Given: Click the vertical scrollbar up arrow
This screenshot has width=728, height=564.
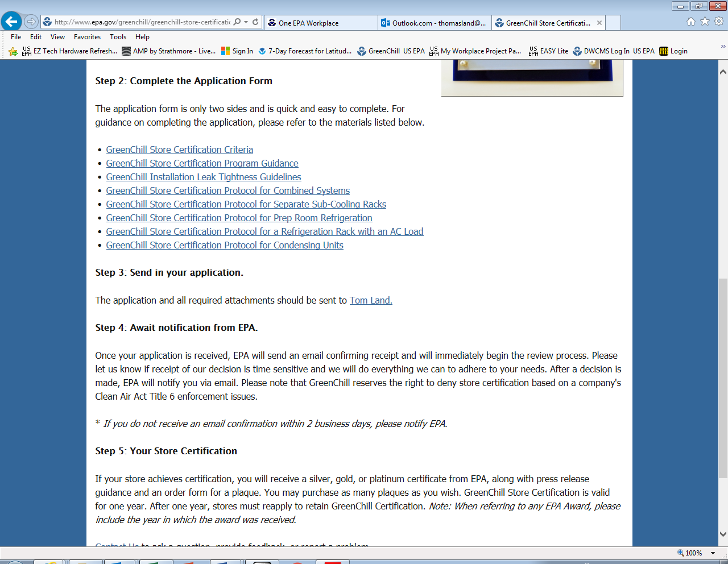Looking at the screenshot, I should tap(723, 72).
